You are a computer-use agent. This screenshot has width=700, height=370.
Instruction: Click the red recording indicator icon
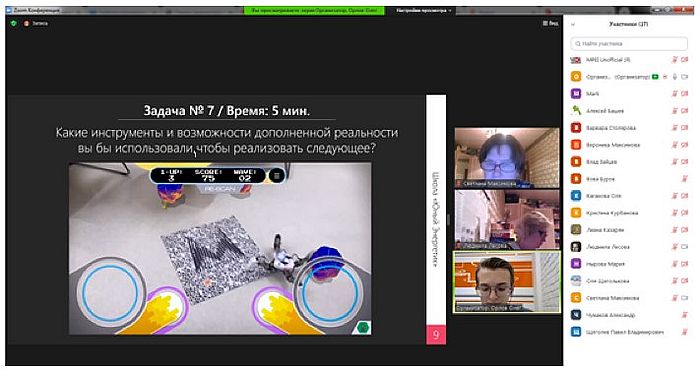click(x=26, y=23)
